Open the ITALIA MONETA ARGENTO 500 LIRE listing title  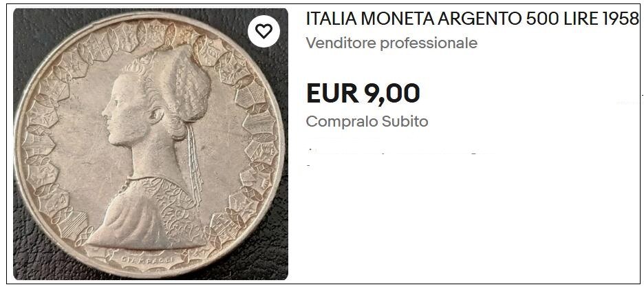[473, 19]
